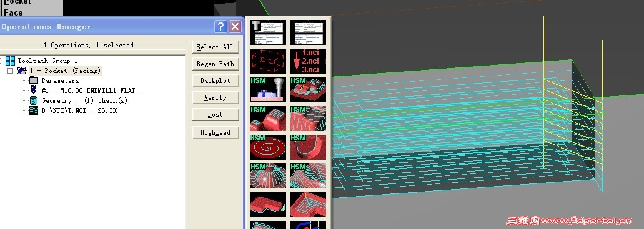Choose the Face menu item

pyautogui.click(x=13, y=12)
